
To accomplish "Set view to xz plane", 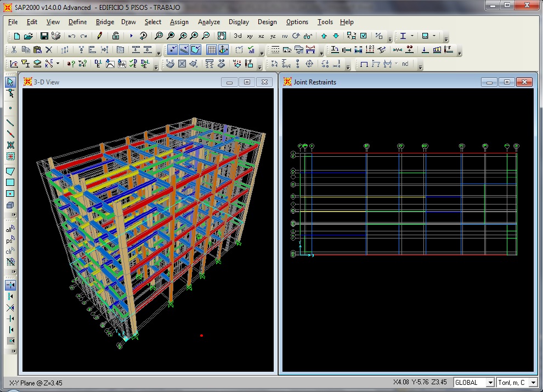I will 261,36.
